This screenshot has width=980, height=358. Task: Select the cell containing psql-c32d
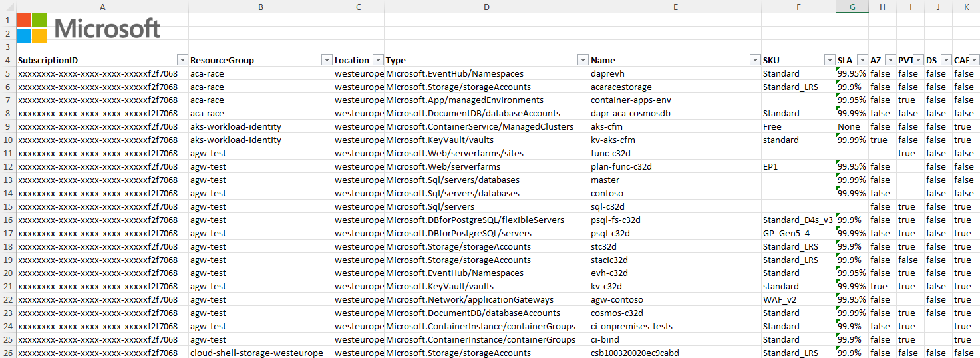[675, 233]
